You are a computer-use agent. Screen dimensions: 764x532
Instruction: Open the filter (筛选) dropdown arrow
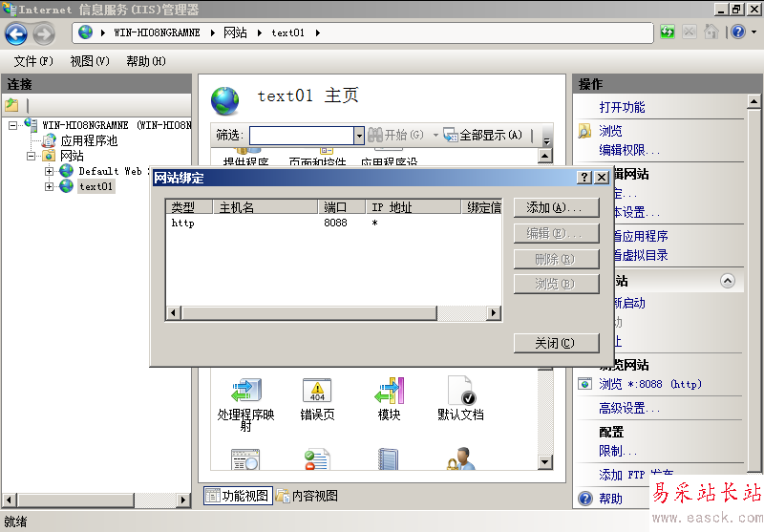coord(359,136)
